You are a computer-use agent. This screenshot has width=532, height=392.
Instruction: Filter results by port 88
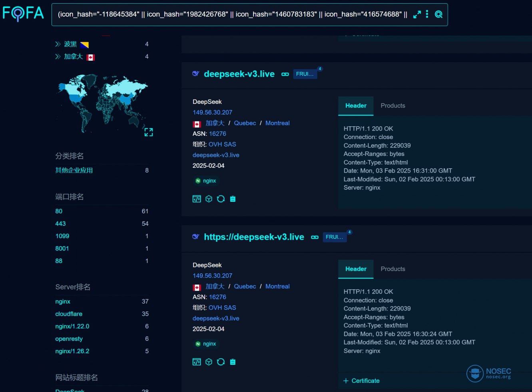59,261
